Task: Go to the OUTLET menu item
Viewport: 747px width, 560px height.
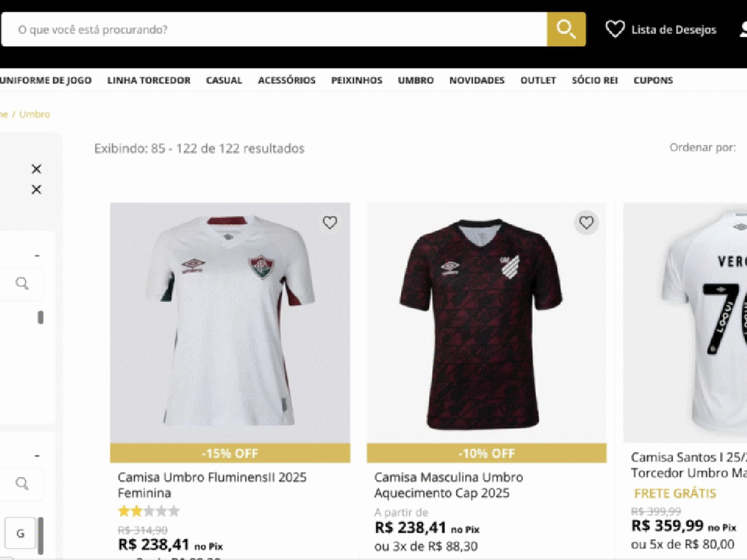Action: pyautogui.click(x=538, y=80)
